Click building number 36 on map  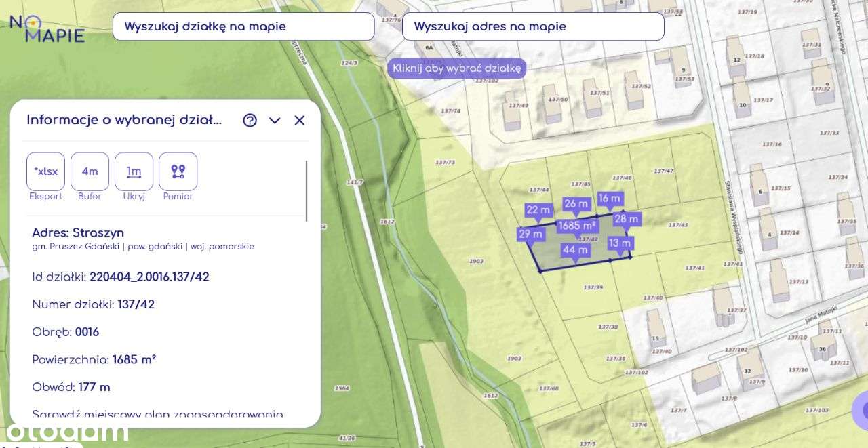click(x=822, y=349)
